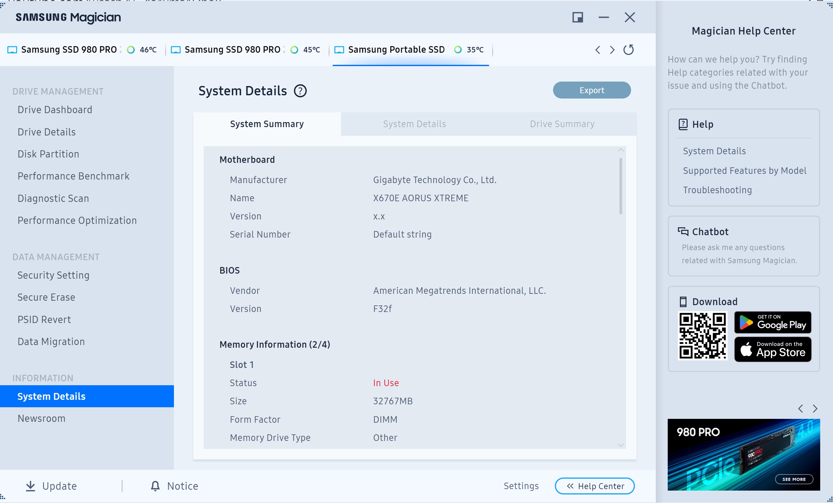Image resolution: width=833 pixels, height=504 pixels.
Task: Open Troubleshooting help link
Action: click(x=717, y=190)
